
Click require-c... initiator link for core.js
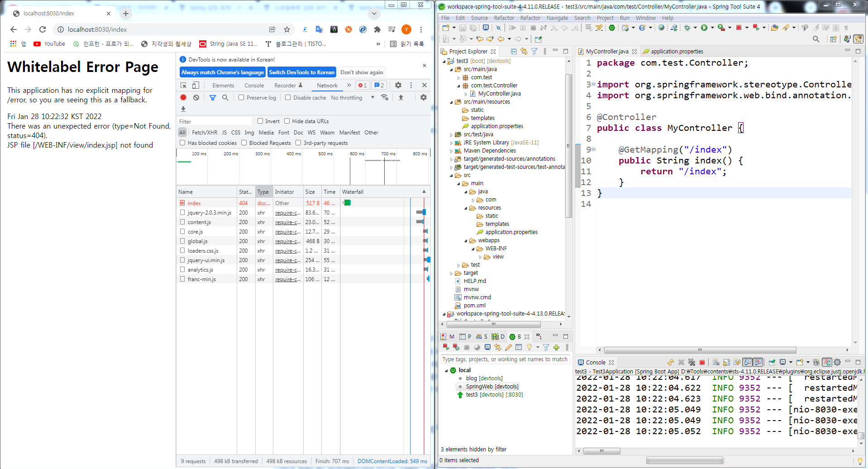point(288,232)
